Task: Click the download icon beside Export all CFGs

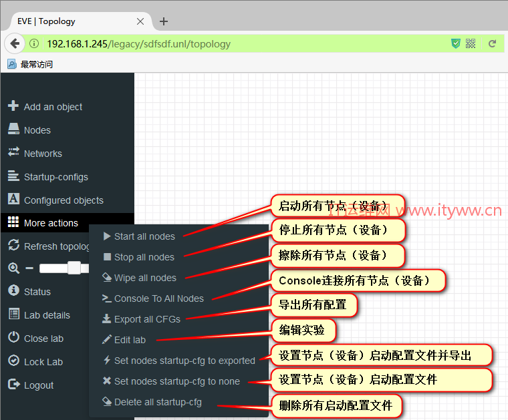Action: 106,319
